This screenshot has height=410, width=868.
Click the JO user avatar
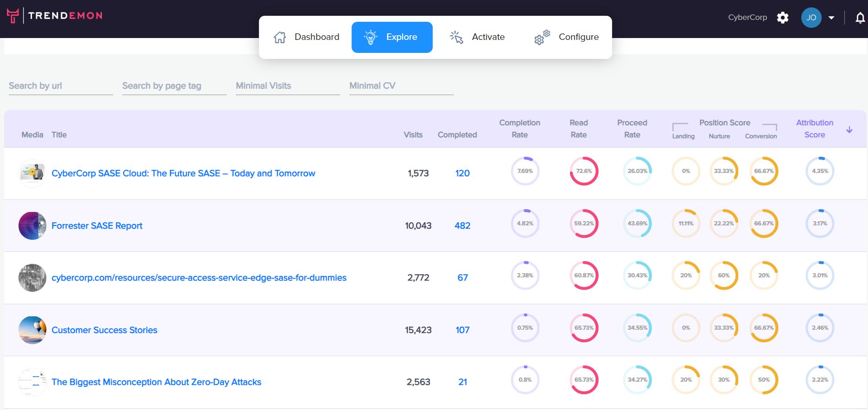point(811,18)
